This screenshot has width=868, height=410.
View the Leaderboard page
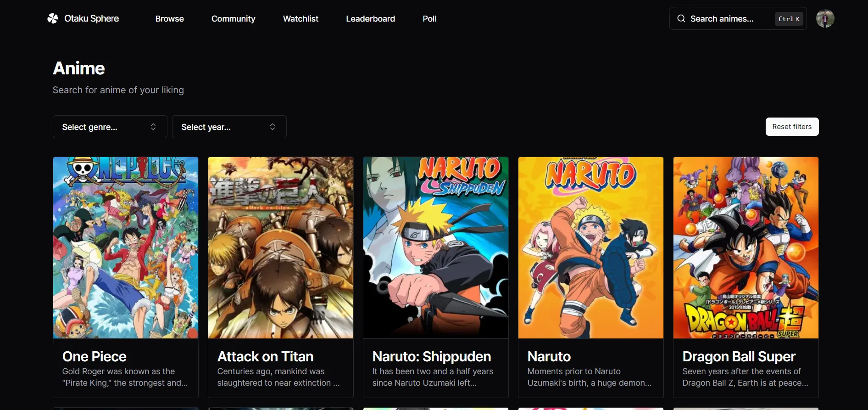370,19
